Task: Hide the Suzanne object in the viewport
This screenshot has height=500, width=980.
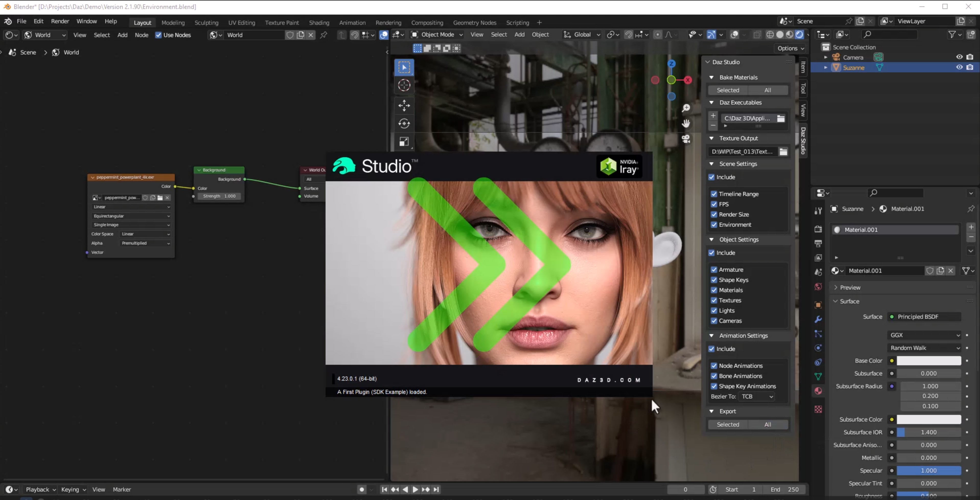Action: point(959,67)
